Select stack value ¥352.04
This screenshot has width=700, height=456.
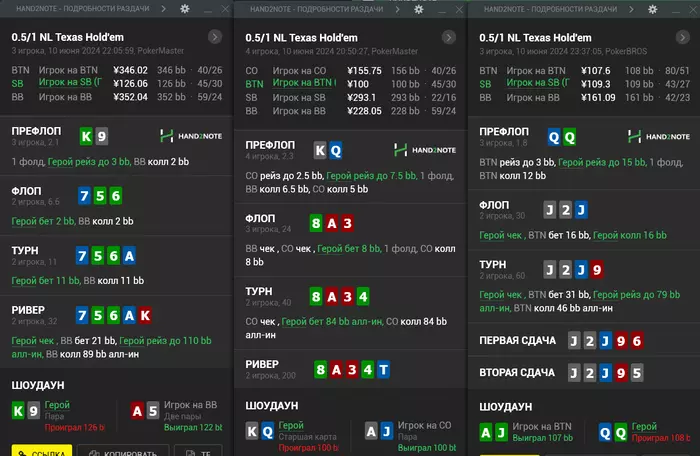point(130,97)
